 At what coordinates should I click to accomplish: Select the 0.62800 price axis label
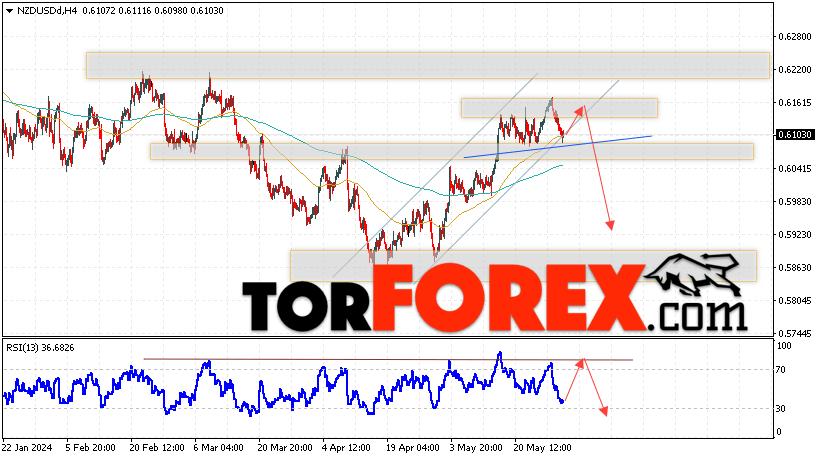click(794, 37)
